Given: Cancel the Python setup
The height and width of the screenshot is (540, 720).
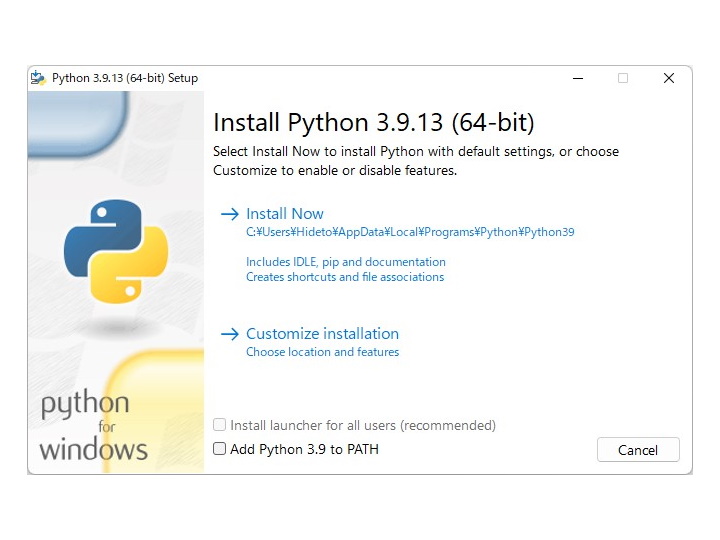Looking at the screenshot, I should (638, 450).
